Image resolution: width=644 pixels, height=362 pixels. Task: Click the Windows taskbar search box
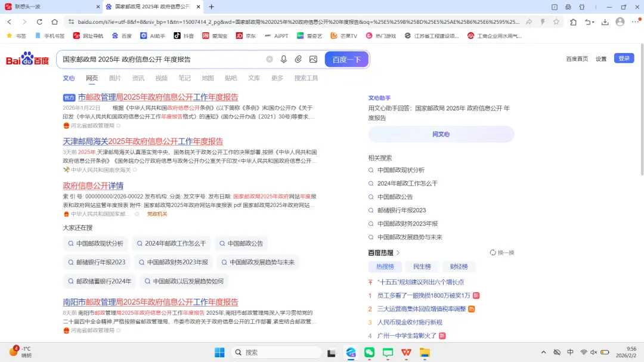[x=276, y=352]
